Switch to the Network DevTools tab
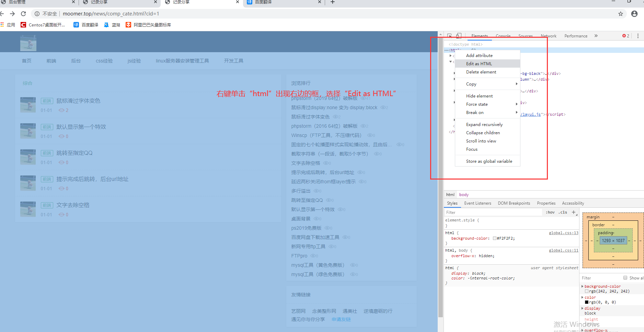The height and width of the screenshot is (332, 644). pyautogui.click(x=549, y=36)
